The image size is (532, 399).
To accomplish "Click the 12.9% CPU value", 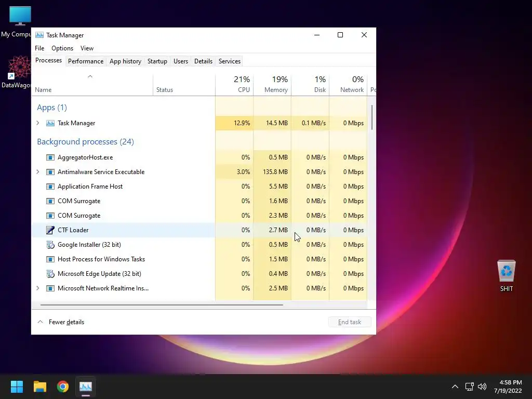I will click(x=242, y=123).
